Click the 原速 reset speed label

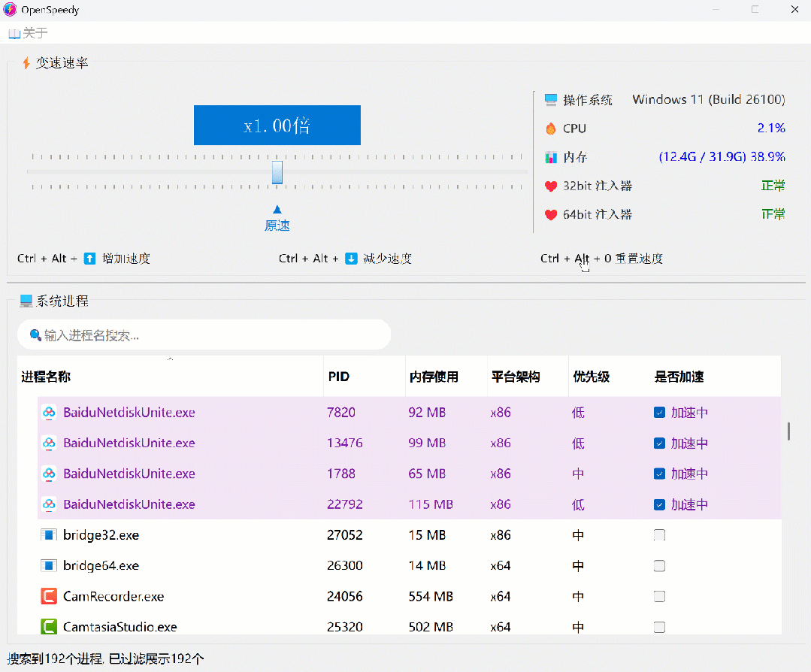(277, 226)
